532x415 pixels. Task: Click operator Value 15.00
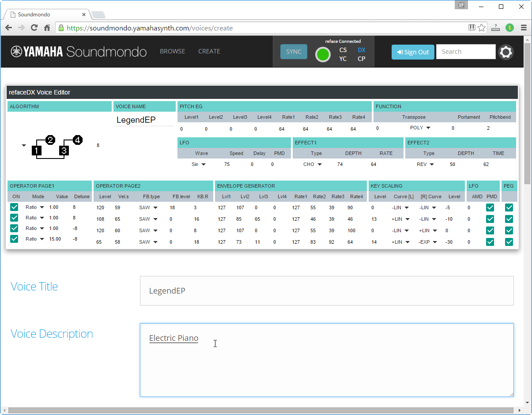(x=56, y=239)
